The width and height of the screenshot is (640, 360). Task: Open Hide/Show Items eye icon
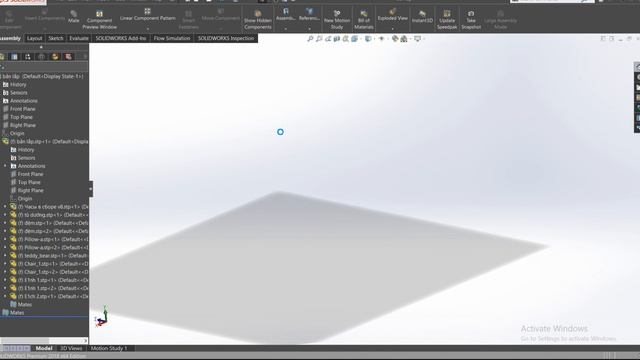[381, 39]
